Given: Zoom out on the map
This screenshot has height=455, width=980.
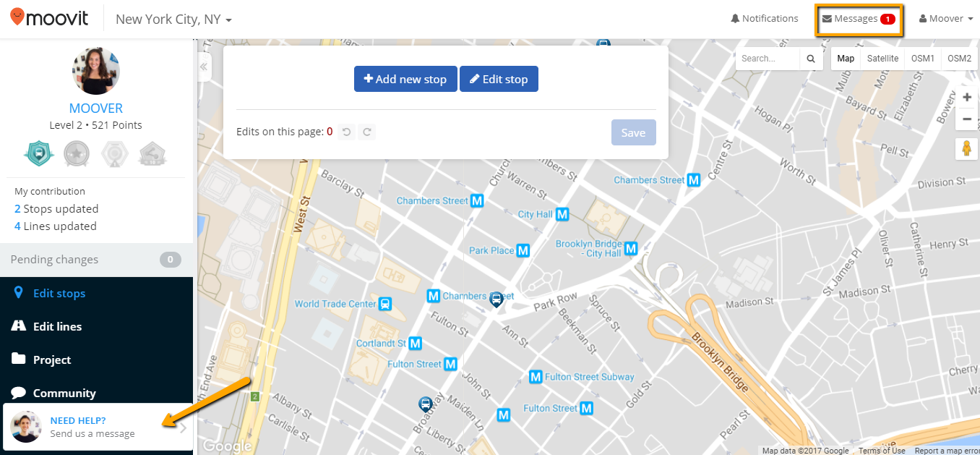Looking at the screenshot, I should point(967,119).
